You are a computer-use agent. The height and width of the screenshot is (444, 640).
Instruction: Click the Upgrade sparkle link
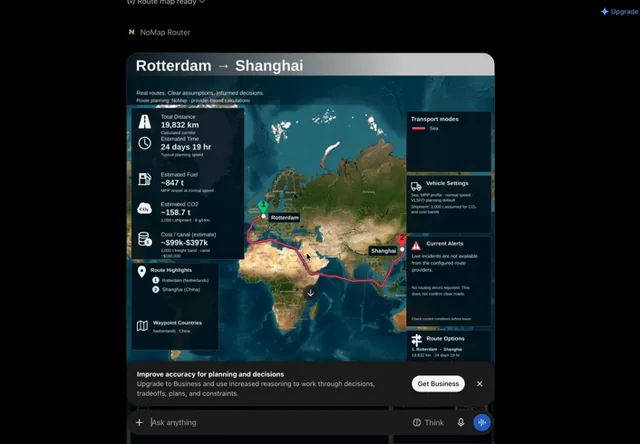[620, 11]
